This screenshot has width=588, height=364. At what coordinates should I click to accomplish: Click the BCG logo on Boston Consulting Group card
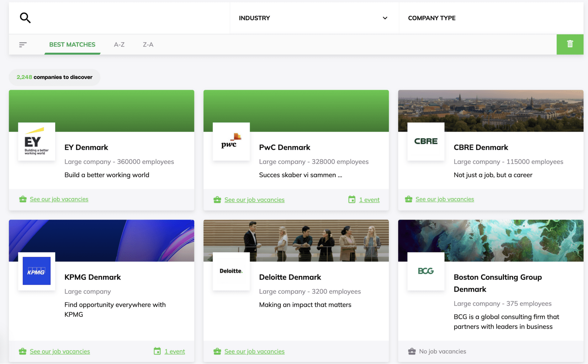pos(426,271)
